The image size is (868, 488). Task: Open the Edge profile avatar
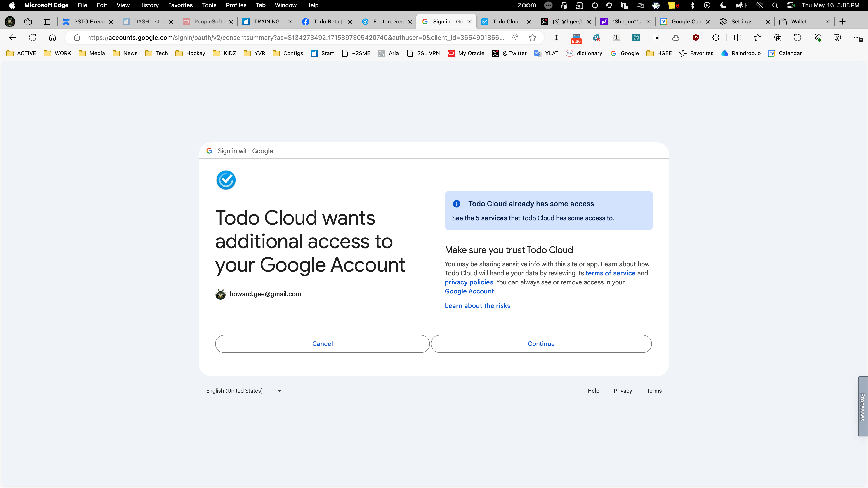click(10, 21)
